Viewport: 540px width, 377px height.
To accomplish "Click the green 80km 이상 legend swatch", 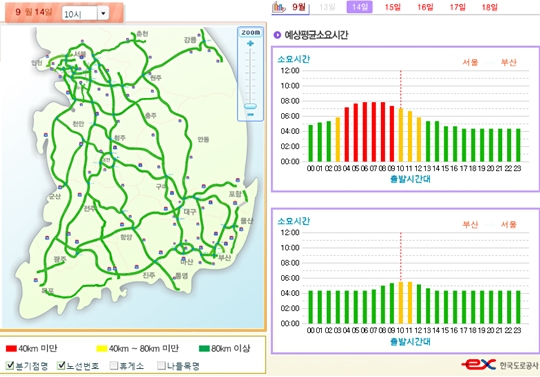I will (x=204, y=349).
